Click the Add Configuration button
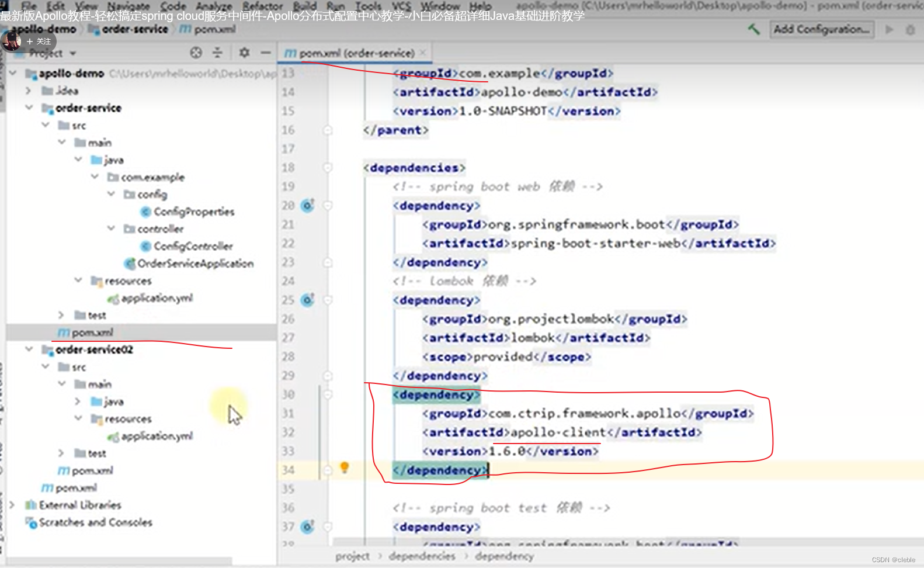This screenshot has height=568, width=924. pos(822,29)
